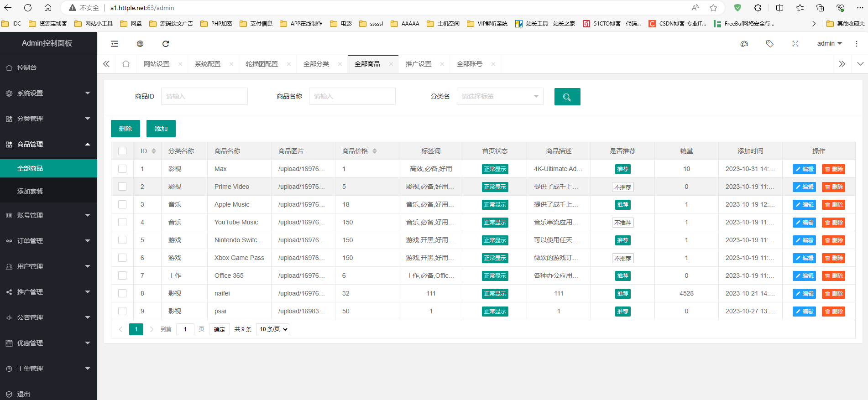Expand 用户管理 sidebar menu
The image size is (868, 400).
point(48,266)
